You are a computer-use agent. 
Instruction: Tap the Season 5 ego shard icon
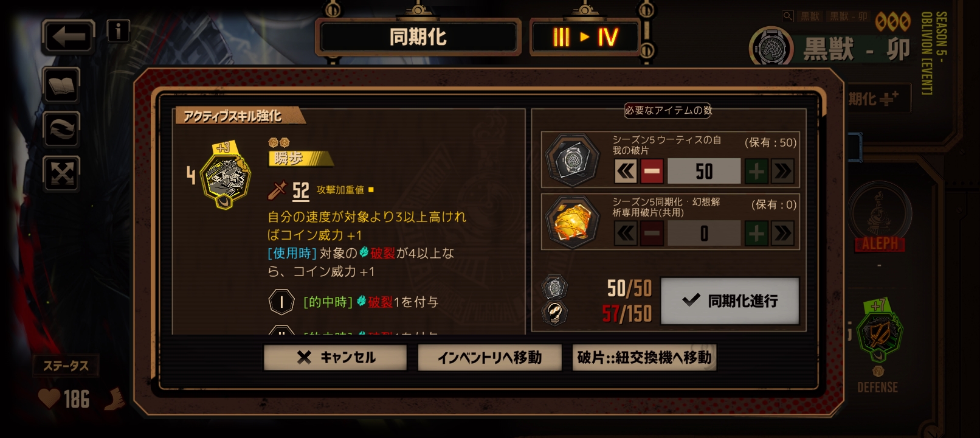pyautogui.click(x=572, y=160)
